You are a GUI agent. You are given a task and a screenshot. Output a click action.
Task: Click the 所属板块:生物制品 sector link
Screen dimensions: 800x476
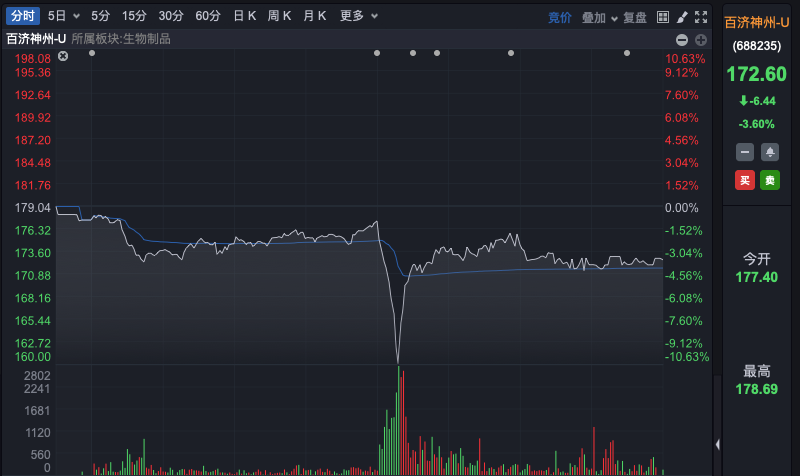(121, 39)
